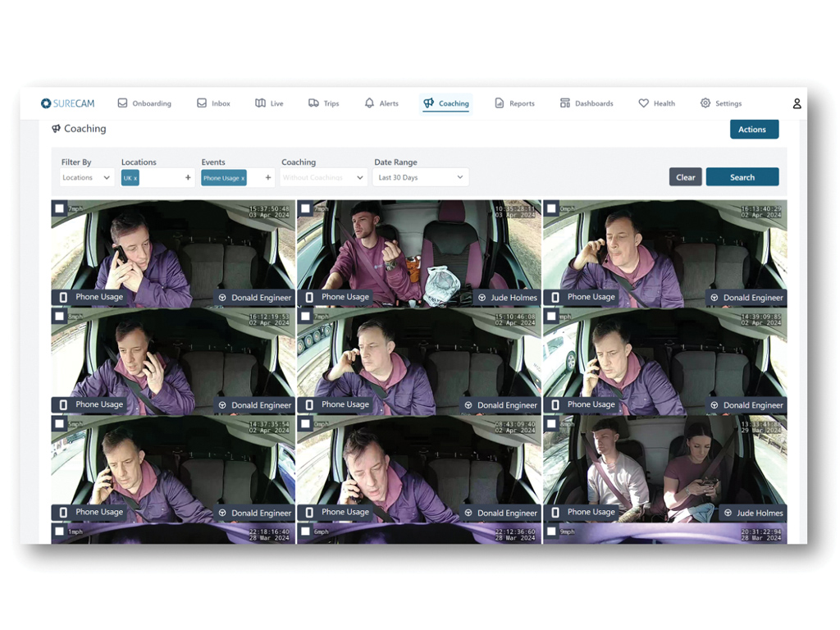Open the Dashboards page
The image size is (840, 630).
[587, 103]
